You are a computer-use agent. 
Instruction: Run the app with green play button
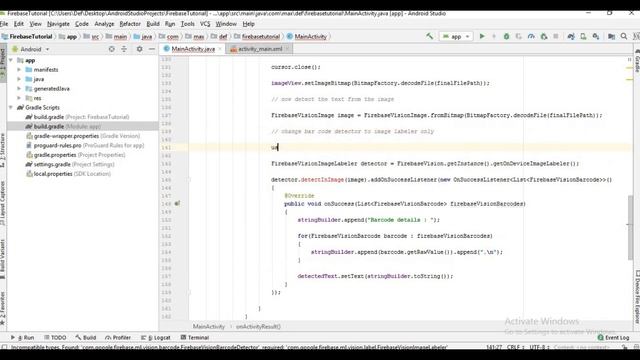click(482, 36)
